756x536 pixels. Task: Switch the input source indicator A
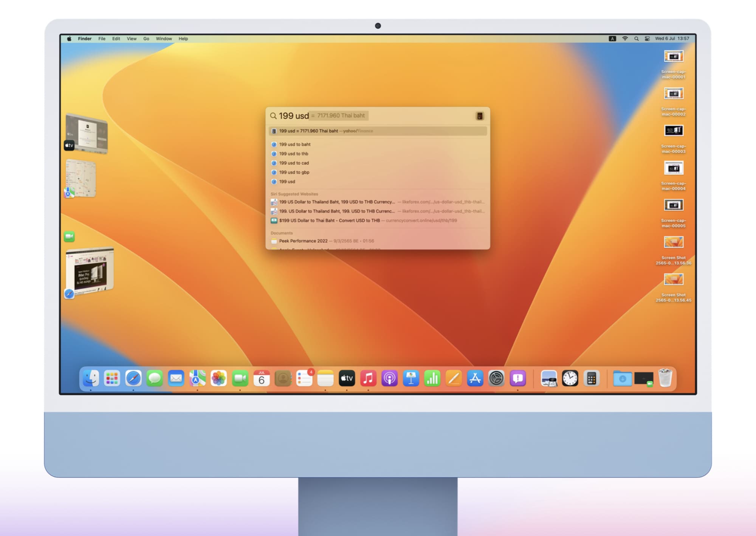(612, 39)
